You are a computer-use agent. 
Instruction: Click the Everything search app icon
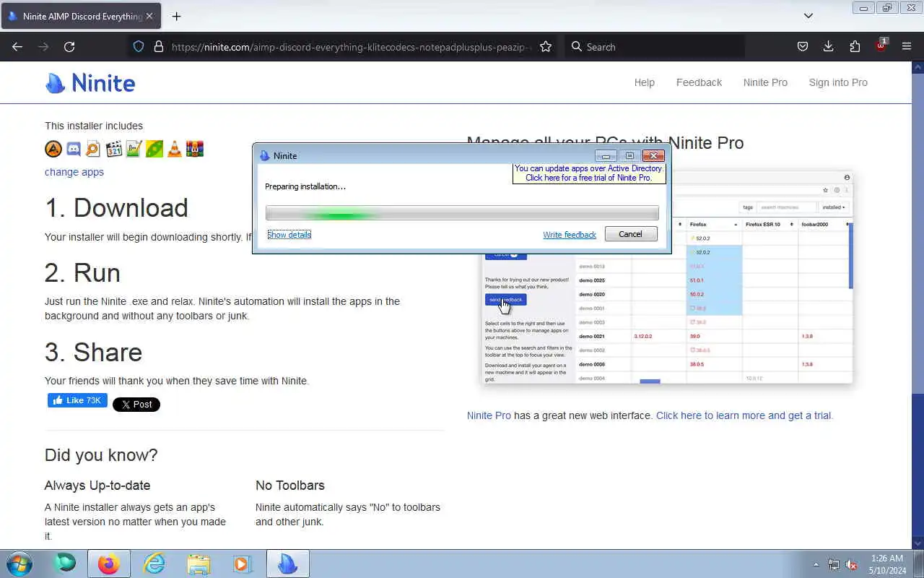(x=93, y=149)
